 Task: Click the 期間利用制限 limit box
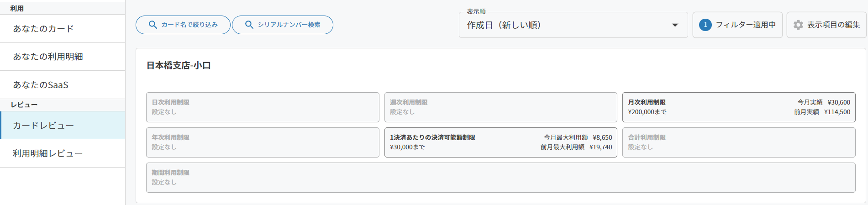[x=501, y=178]
